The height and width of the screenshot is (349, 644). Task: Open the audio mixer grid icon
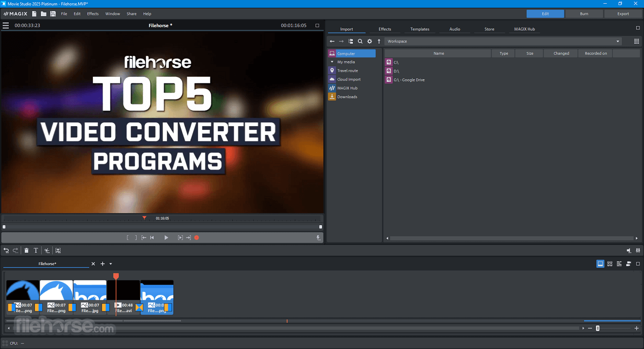(x=638, y=250)
